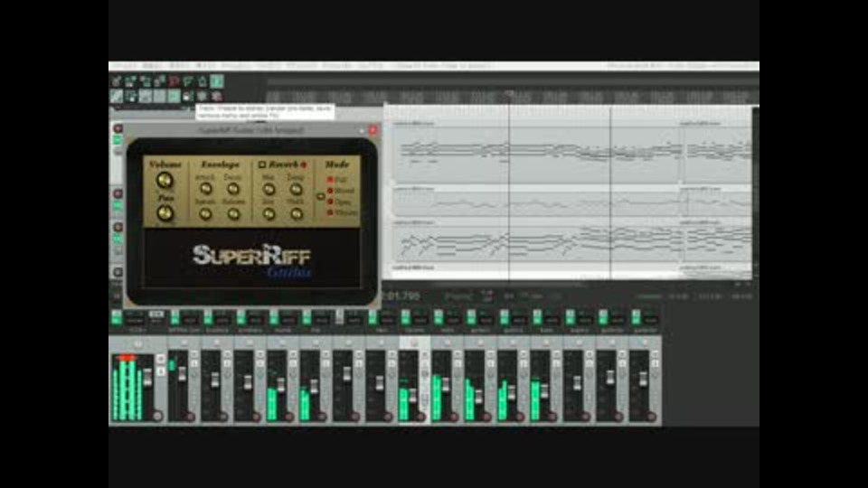Toggle Ripple Editing toolbar icon
Viewport: 868px width, 488px height.
145,97
